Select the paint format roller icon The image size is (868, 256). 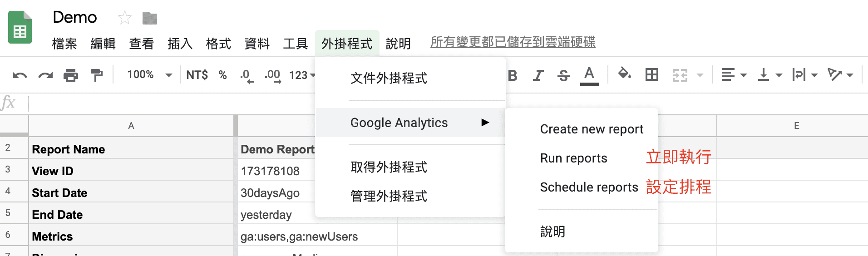(x=96, y=75)
